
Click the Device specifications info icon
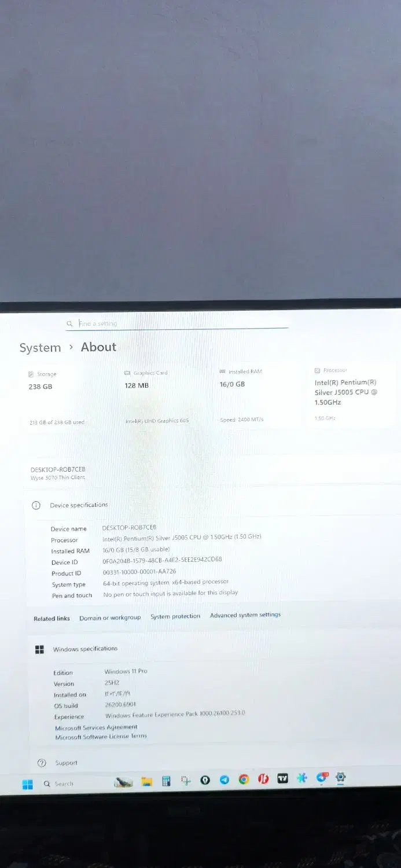pyautogui.click(x=36, y=506)
